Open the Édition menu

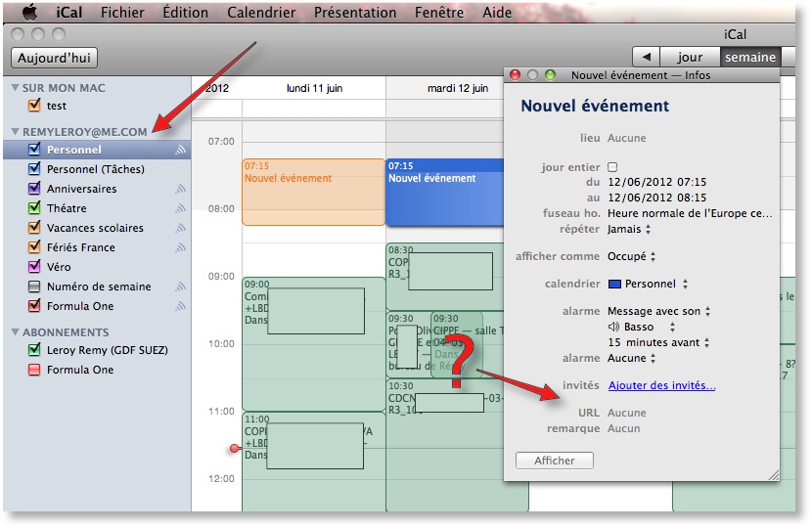click(x=186, y=12)
